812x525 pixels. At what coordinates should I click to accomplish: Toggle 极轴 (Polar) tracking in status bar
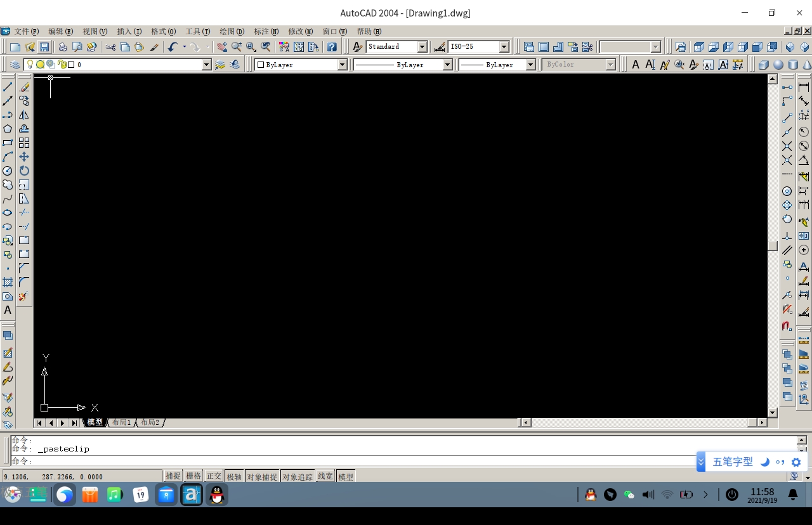pos(234,476)
